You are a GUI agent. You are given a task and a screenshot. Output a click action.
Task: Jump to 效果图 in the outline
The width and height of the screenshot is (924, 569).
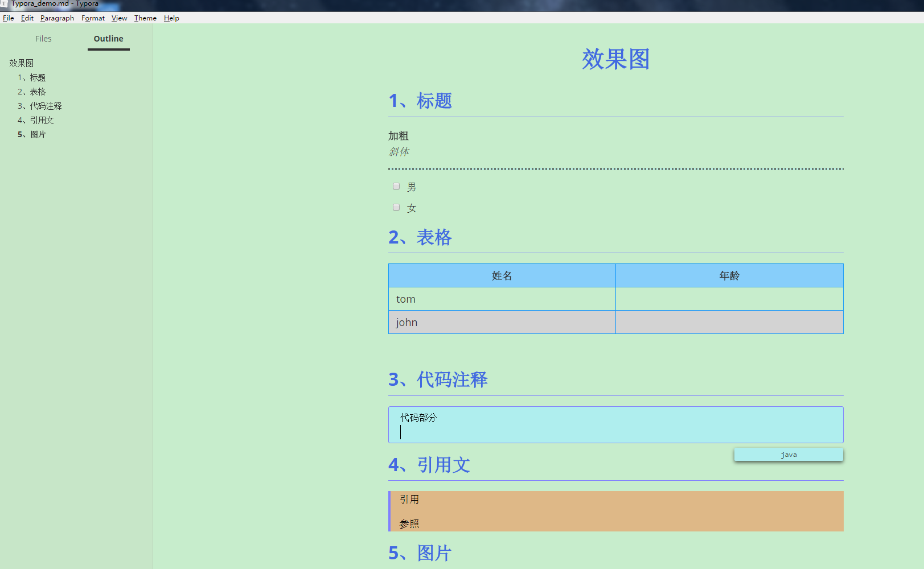pos(22,63)
